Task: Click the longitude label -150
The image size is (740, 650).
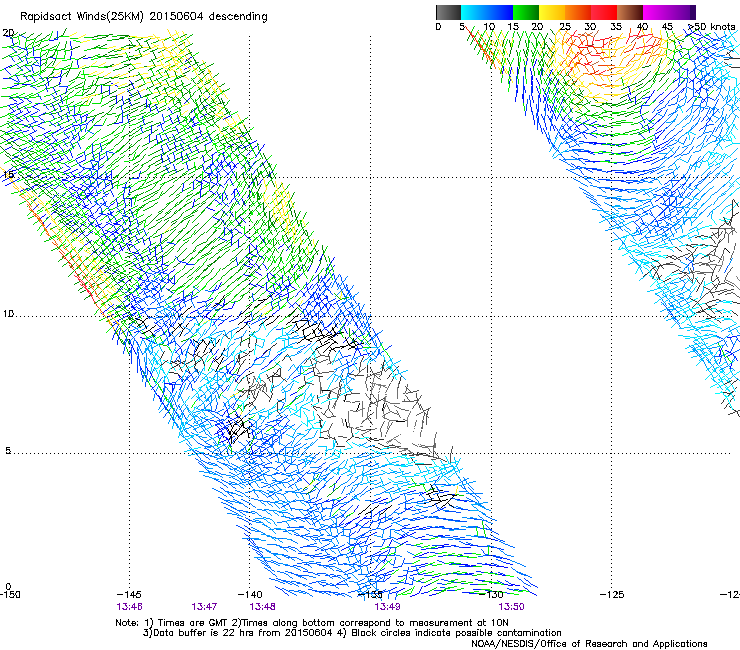Action: point(10,594)
